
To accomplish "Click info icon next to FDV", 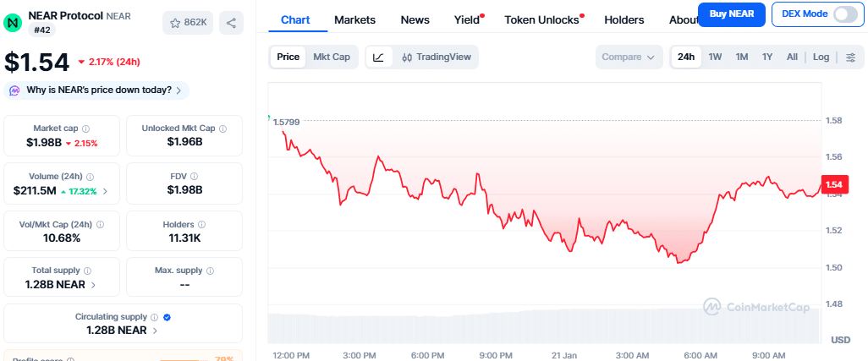I will (195, 177).
